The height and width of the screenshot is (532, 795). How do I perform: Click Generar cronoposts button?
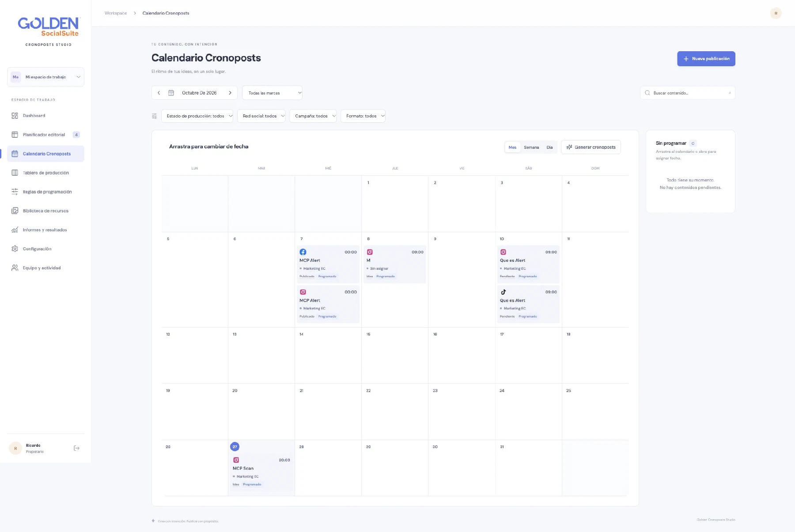[591, 147]
